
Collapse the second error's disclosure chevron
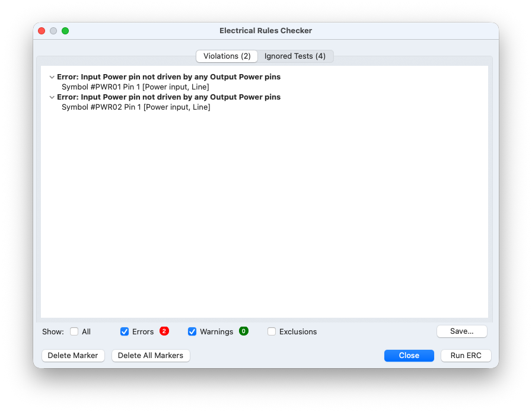pyautogui.click(x=52, y=97)
